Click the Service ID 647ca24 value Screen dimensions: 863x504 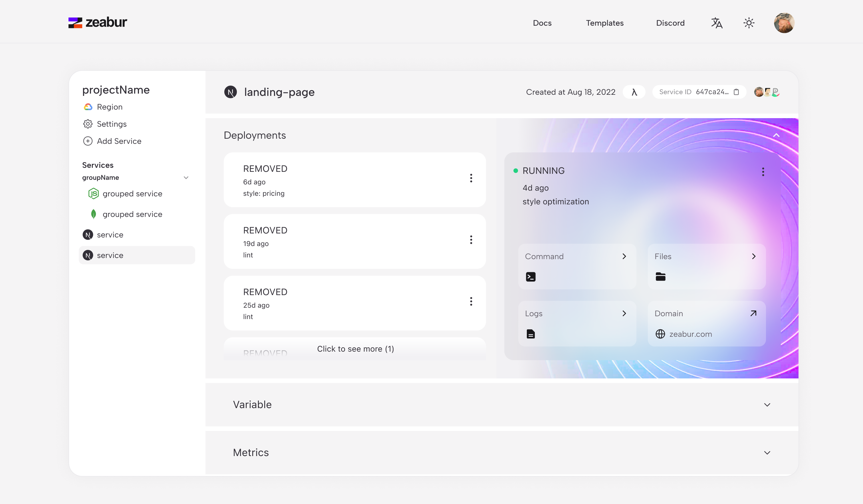712,92
